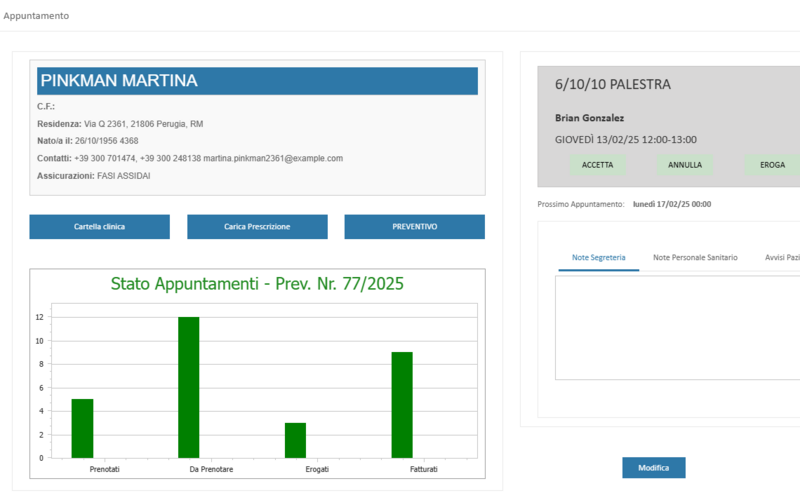Click the Carica Prescrizione button
The height and width of the screenshot is (500, 800).
[x=257, y=227]
